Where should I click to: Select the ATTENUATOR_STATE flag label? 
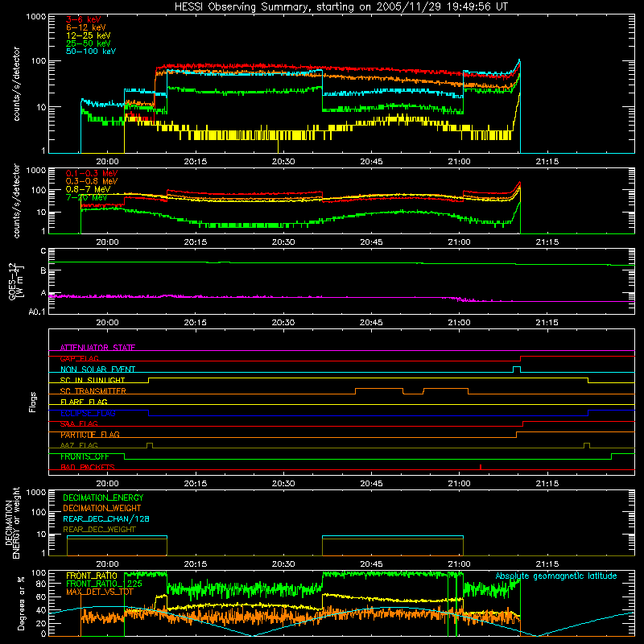point(97,348)
